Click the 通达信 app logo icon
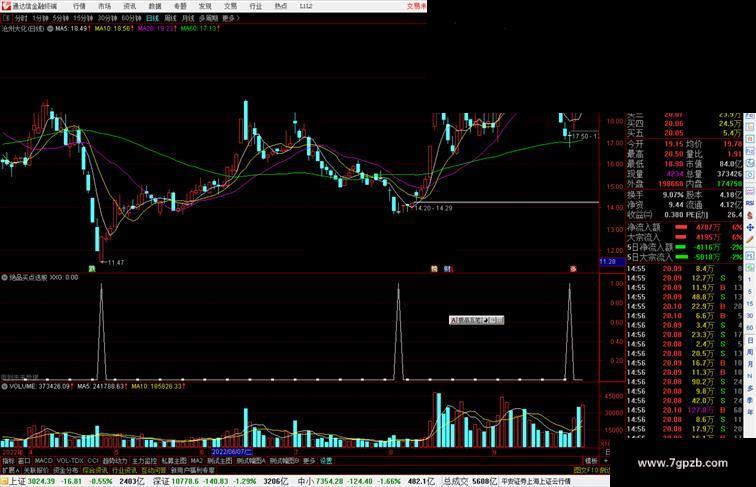This screenshot has height=487, width=756. 6,6
